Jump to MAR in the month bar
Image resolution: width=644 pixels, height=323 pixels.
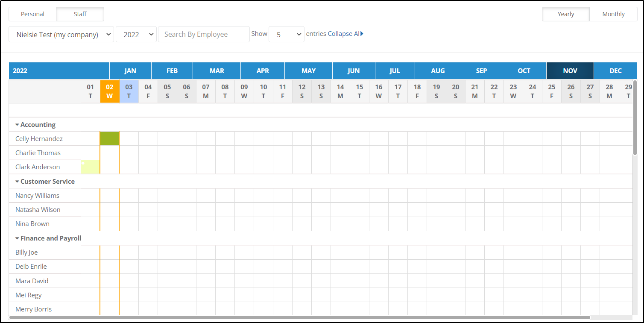217,71
